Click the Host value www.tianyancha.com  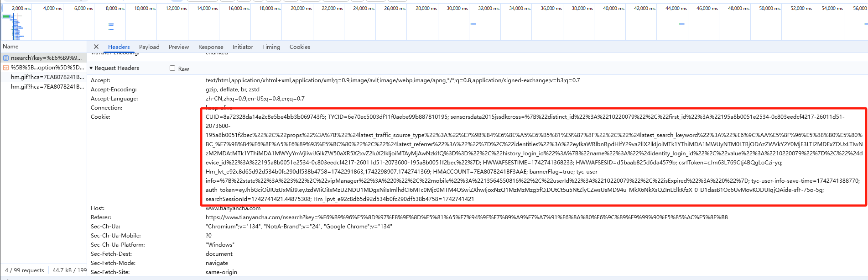tap(233, 208)
